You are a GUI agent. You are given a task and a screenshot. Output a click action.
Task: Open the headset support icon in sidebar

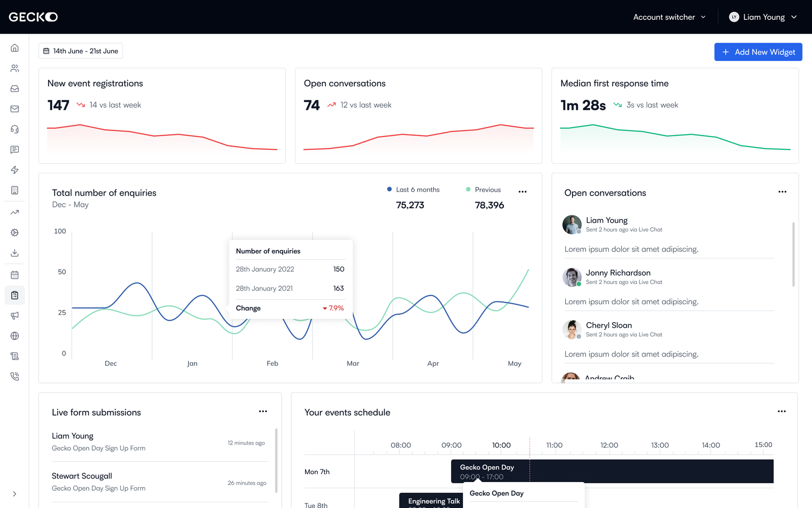click(x=15, y=129)
